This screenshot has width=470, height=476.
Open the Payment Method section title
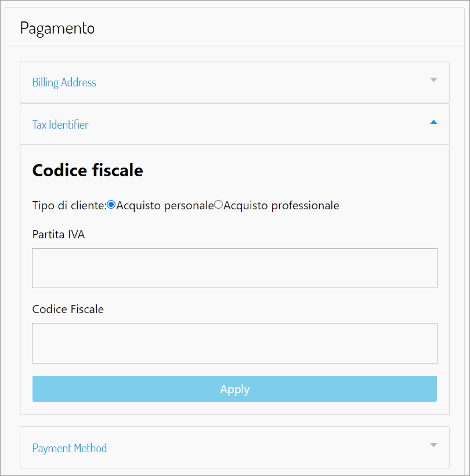click(x=70, y=448)
